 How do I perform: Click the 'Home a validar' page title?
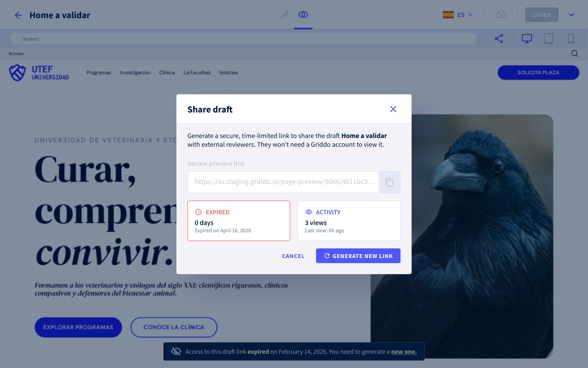pos(60,15)
